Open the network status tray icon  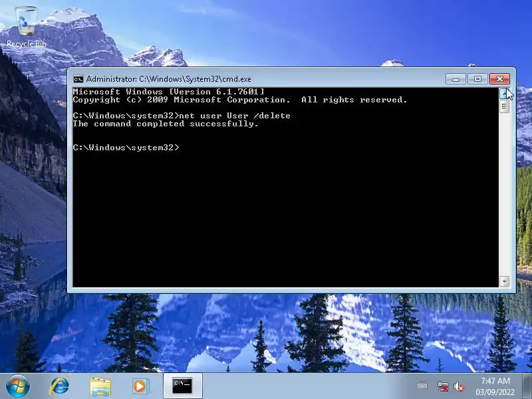[x=442, y=386]
